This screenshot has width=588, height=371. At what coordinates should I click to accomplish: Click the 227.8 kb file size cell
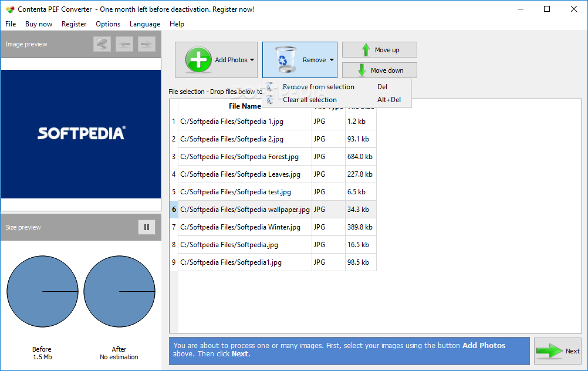point(360,174)
